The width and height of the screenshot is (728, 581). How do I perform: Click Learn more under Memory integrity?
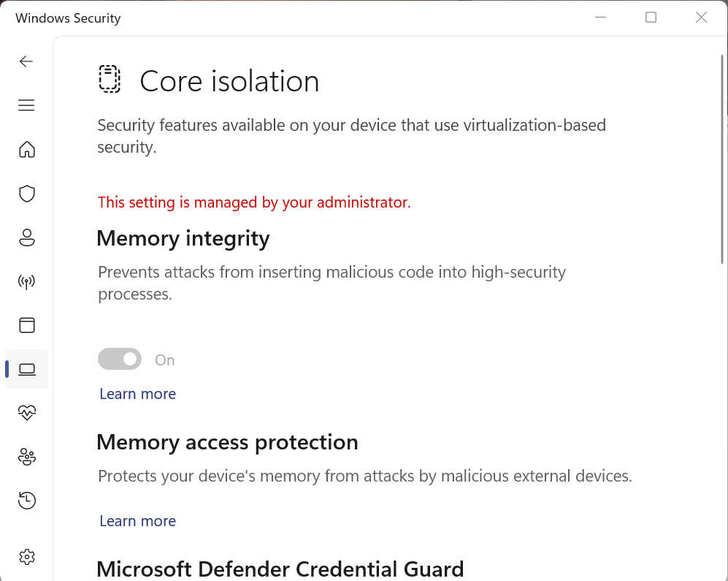[x=137, y=394]
